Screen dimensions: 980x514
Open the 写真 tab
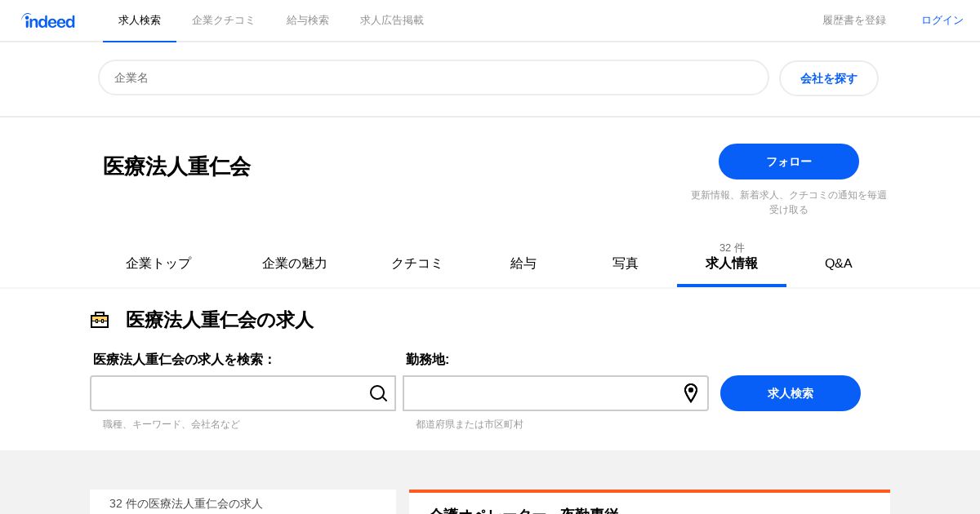(626, 264)
